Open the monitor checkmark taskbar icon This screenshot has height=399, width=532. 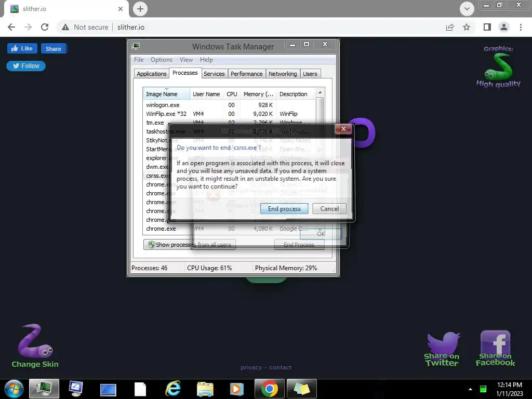(76, 389)
